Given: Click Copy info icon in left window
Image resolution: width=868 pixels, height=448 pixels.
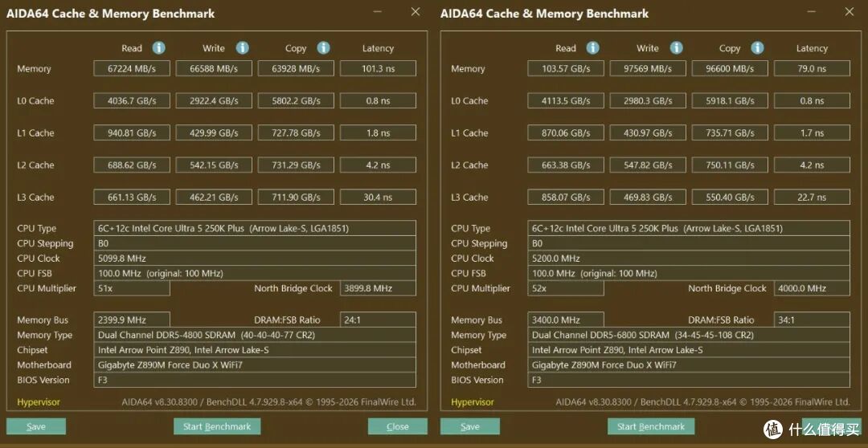Looking at the screenshot, I should pos(323,48).
